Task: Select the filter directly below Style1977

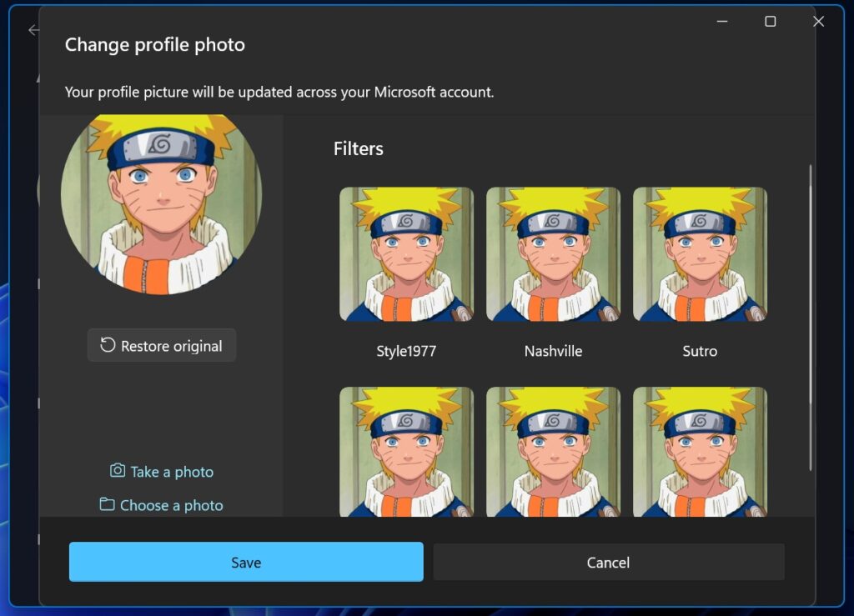Action: pyautogui.click(x=406, y=450)
